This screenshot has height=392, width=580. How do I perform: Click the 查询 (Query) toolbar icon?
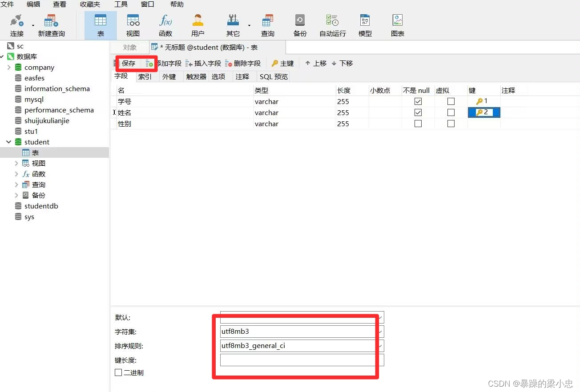pos(267,24)
